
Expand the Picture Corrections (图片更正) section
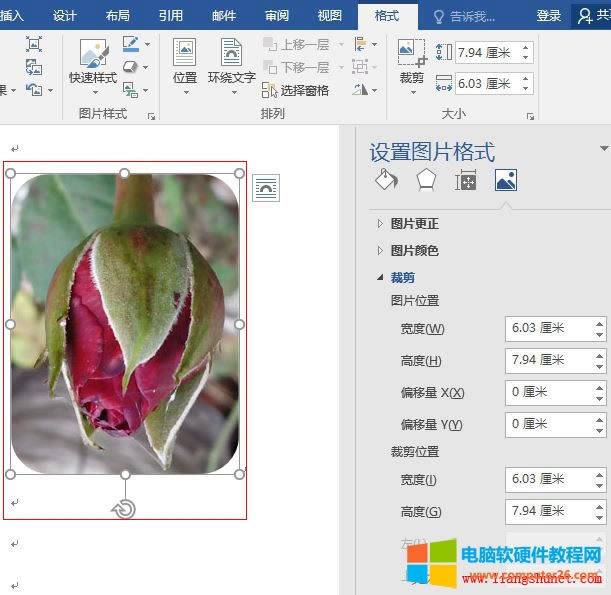[414, 223]
